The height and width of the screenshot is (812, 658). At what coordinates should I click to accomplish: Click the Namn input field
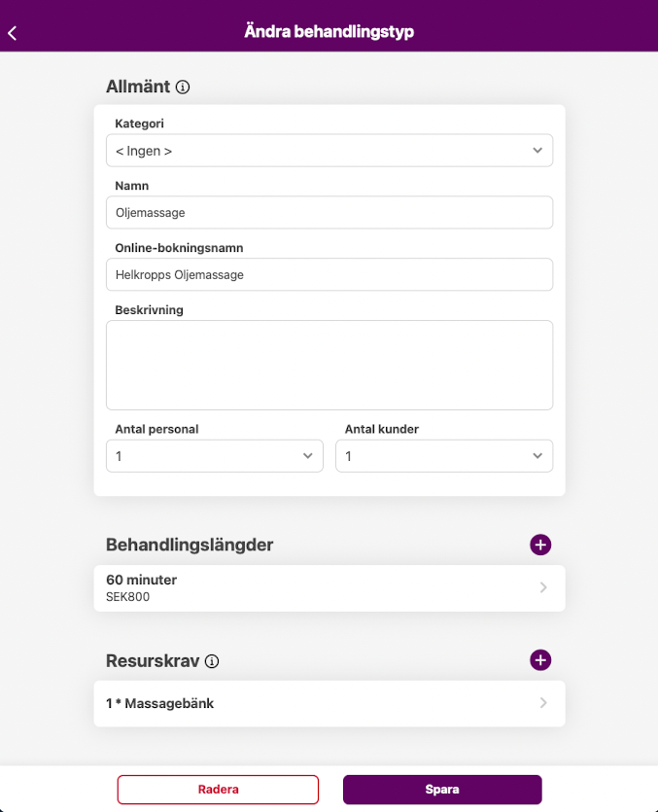(x=329, y=212)
